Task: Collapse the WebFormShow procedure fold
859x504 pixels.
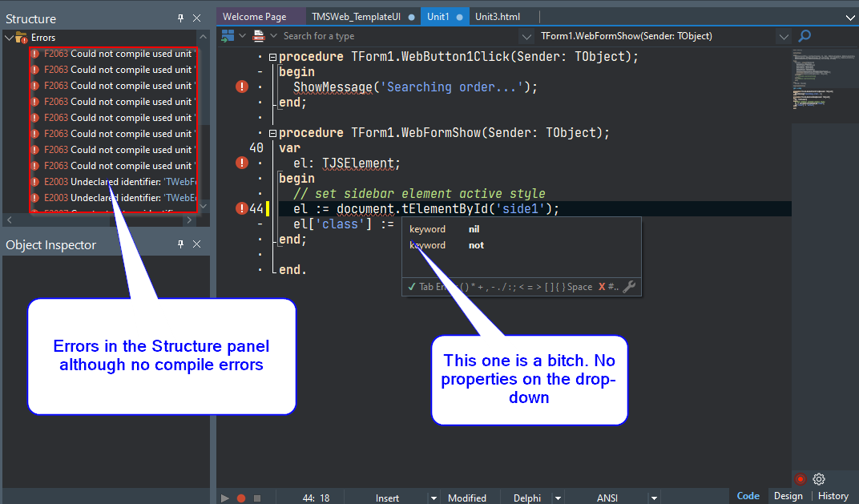Action: (272, 133)
